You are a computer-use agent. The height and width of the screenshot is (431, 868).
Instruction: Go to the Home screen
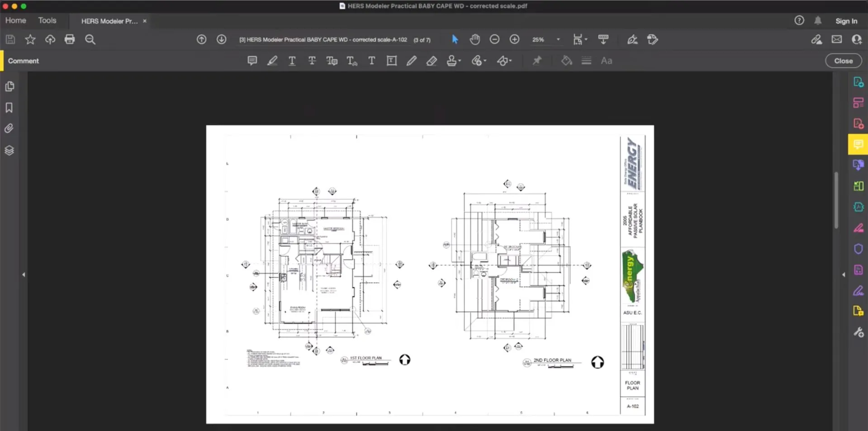pyautogui.click(x=15, y=20)
